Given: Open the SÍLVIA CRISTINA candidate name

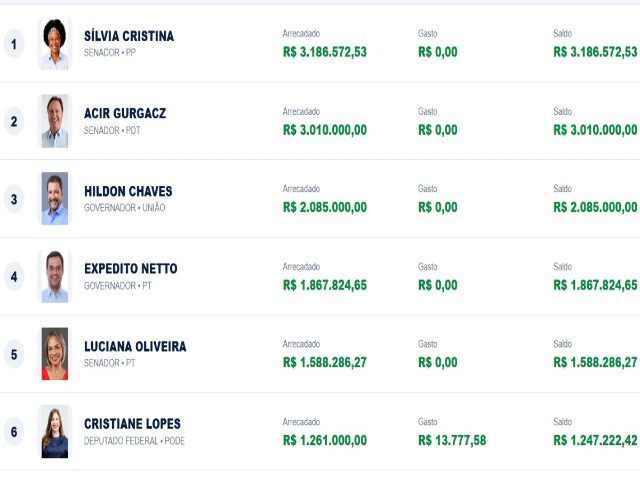Looking at the screenshot, I should (129, 36).
